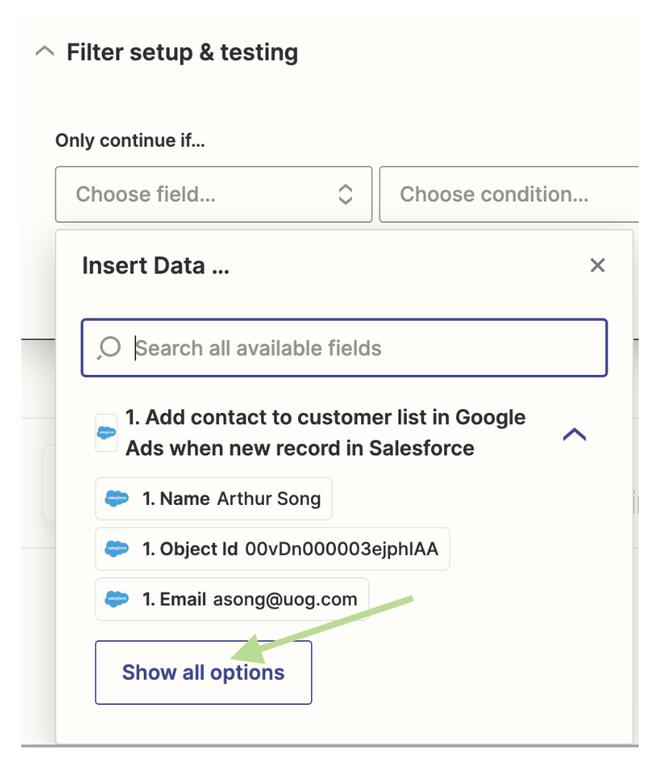
Task: Open the Choose field dropdown
Action: (x=213, y=194)
